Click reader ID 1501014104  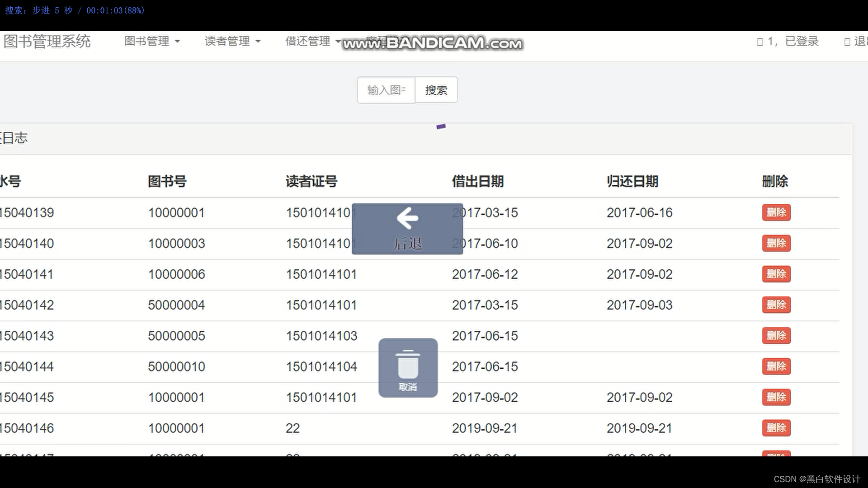point(321,366)
